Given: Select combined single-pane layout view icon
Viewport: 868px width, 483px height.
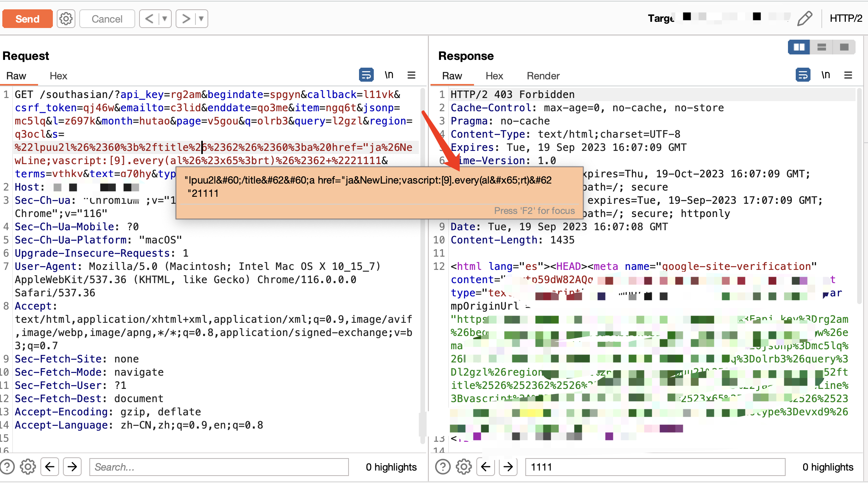Looking at the screenshot, I should coord(844,47).
